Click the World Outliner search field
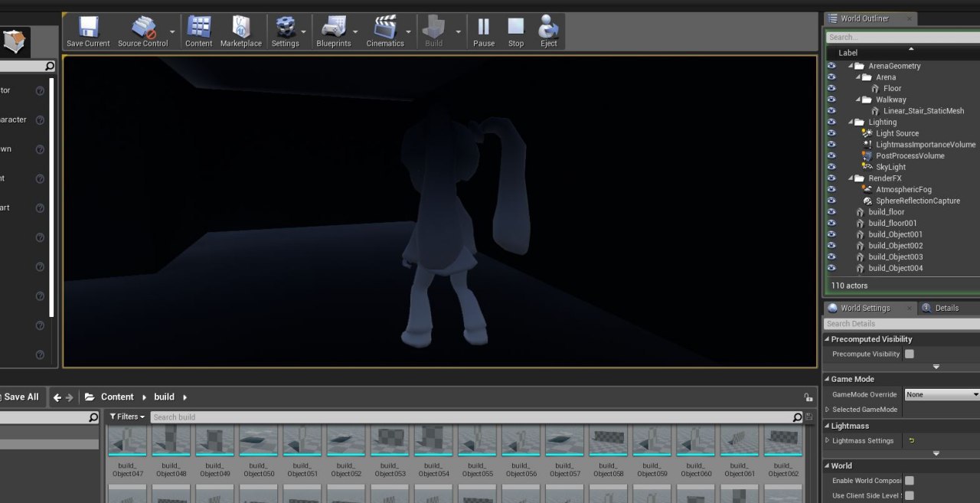 point(903,37)
